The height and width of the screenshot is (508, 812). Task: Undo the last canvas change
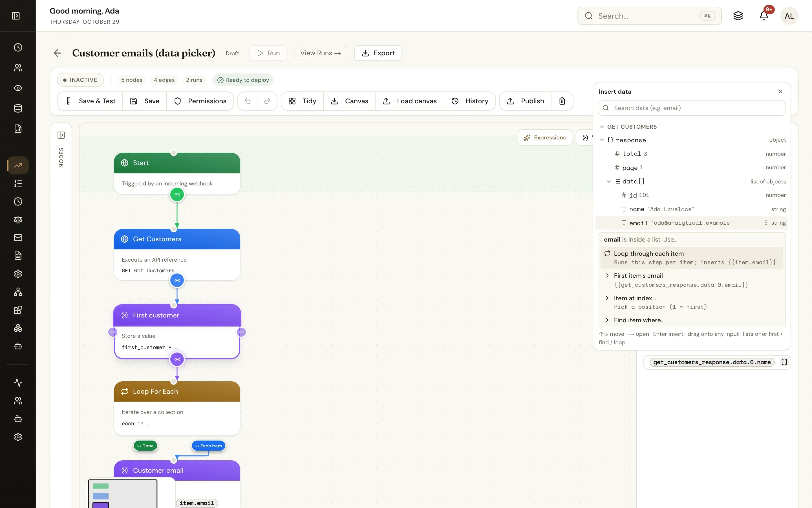coord(248,101)
